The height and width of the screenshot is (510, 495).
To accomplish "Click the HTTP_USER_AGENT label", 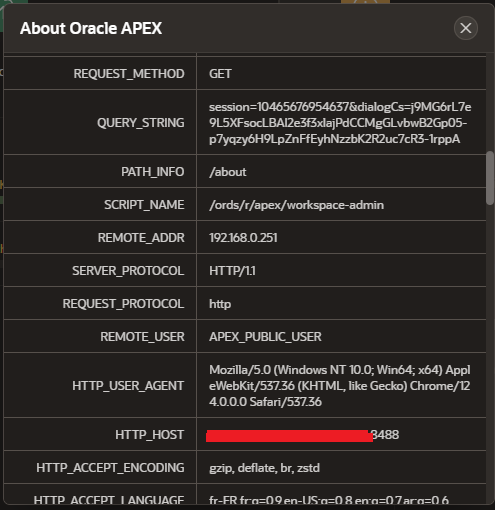I will click(128, 386).
